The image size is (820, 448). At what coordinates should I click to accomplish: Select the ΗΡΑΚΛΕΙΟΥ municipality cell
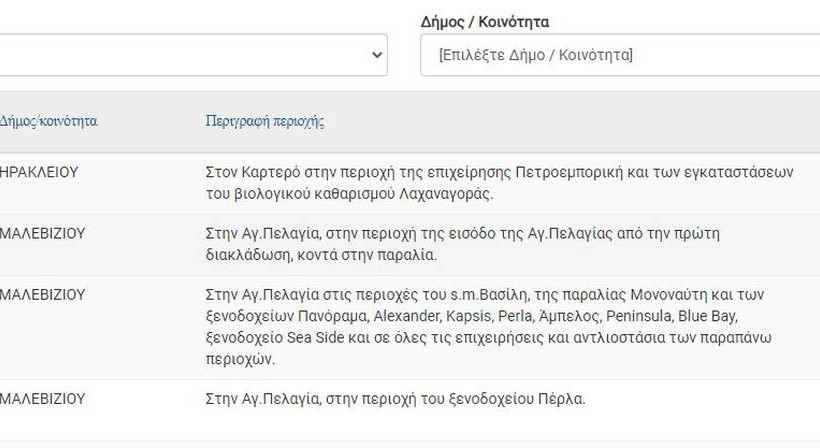39,172
